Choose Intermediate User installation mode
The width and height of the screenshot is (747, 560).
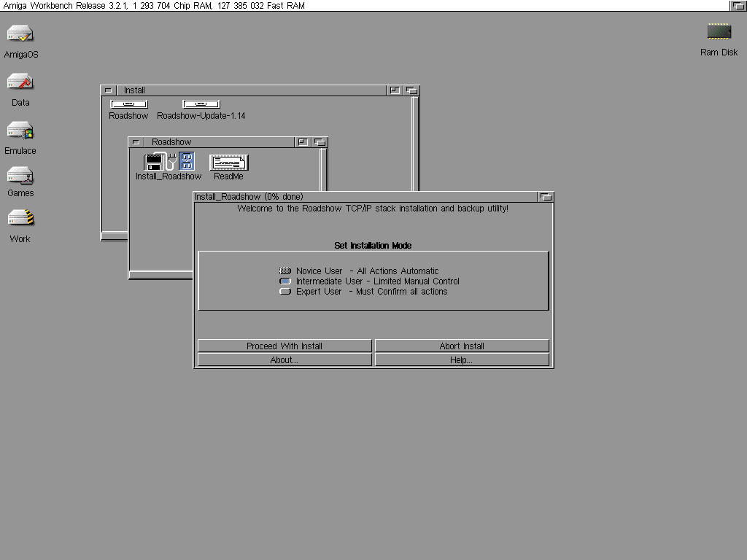285,281
